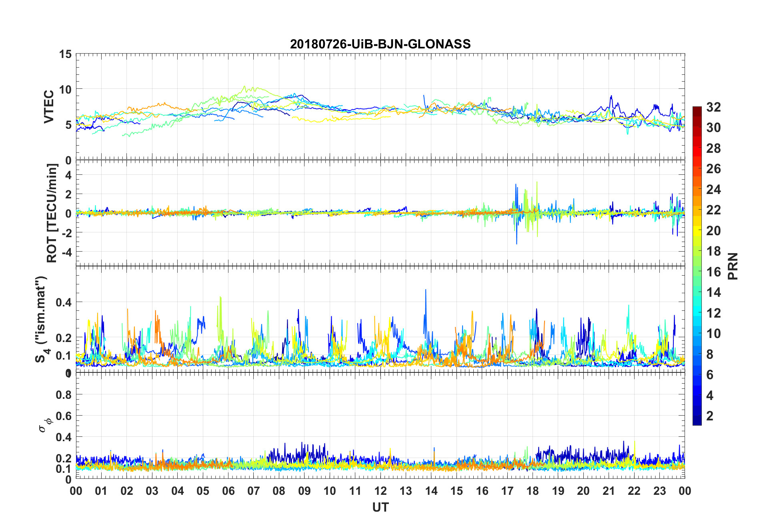Click the ROT [TECU/min] axis label
Viewport: 761px width, 532px height.
52,213
